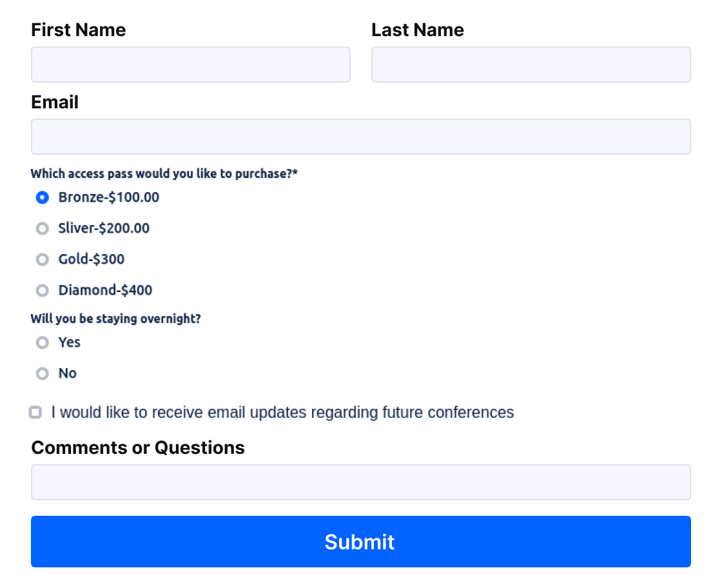Image resolution: width=722 pixels, height=588 pixels.
Task: Click the "Email" heading label
Action: click(55, 103)
